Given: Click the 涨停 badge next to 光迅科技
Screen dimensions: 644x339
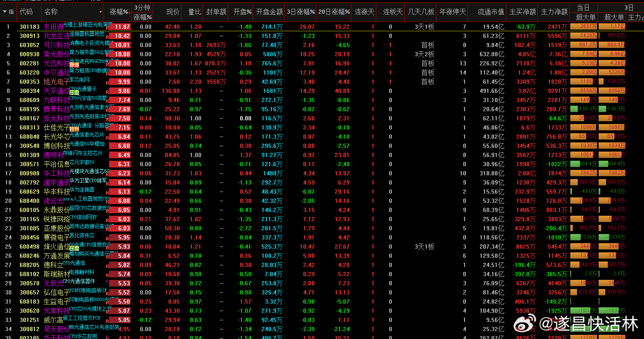Looking at the screenshot, I should click(74, 65).
